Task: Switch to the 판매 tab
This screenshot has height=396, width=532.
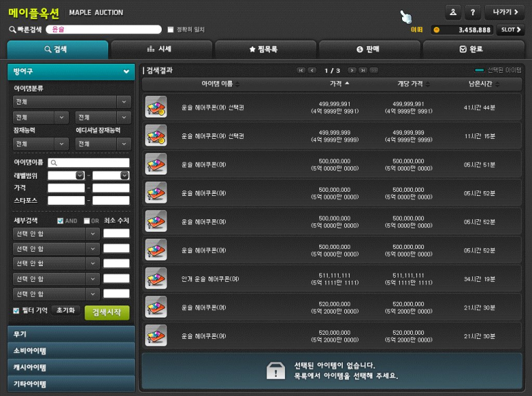Action: pyautogui.click(x=370, y=49)
